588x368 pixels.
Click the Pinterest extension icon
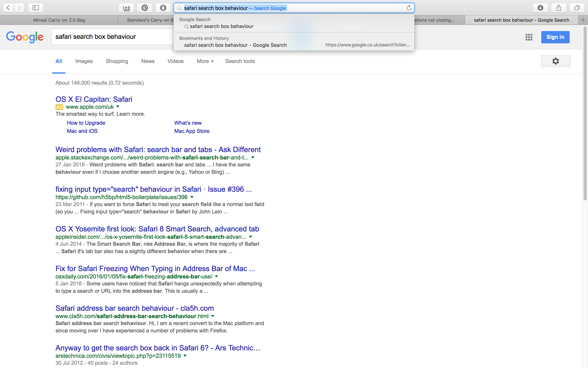pyautogui.click(x=145, y=8)
